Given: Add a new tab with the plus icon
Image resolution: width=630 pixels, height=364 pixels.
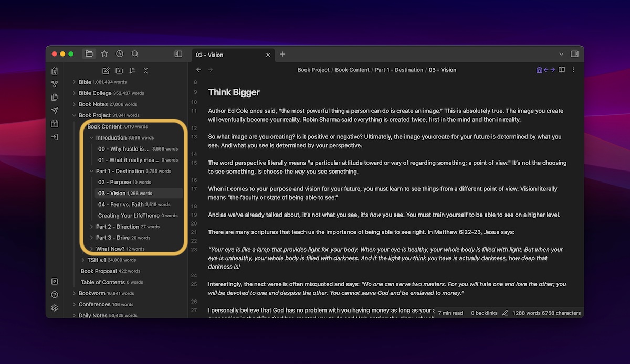Looking at the screenshot, I should (282, 54).
